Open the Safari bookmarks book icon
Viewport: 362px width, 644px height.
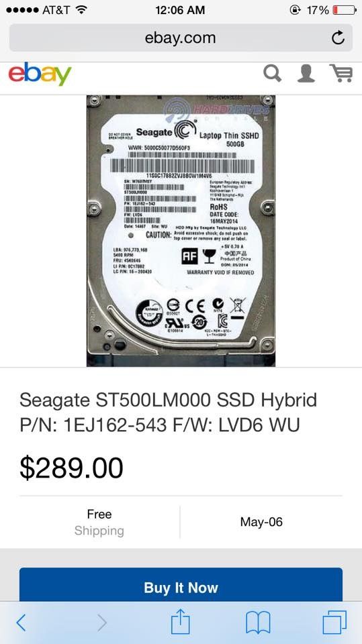(258, 623)
